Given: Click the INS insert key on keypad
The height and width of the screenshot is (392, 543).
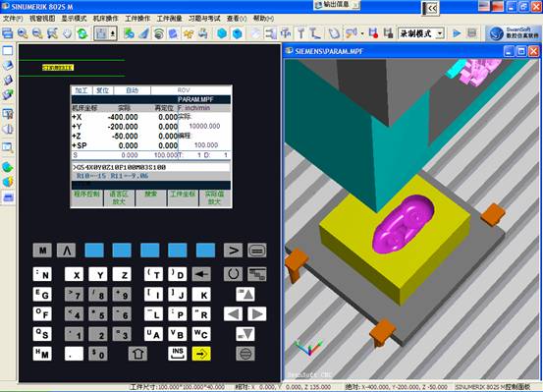Looking at the screenshot, I should pyautogui.click(x=178, y=354).
